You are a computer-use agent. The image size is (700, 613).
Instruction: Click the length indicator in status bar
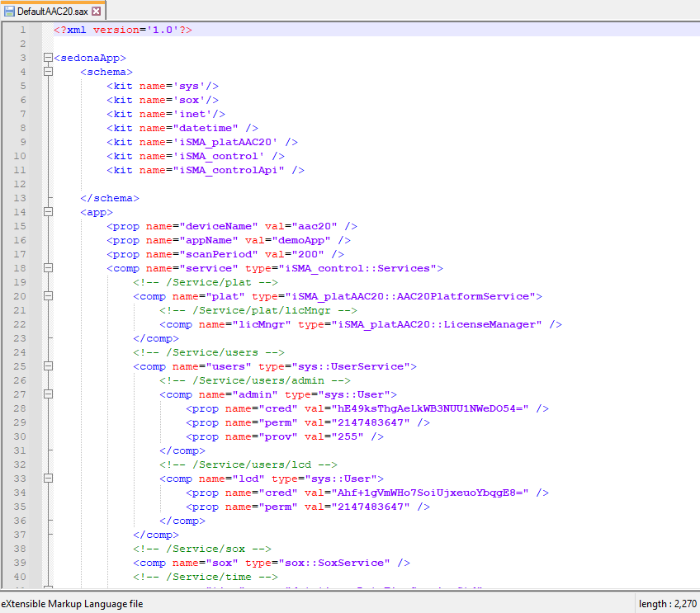(x=667, y=604)
